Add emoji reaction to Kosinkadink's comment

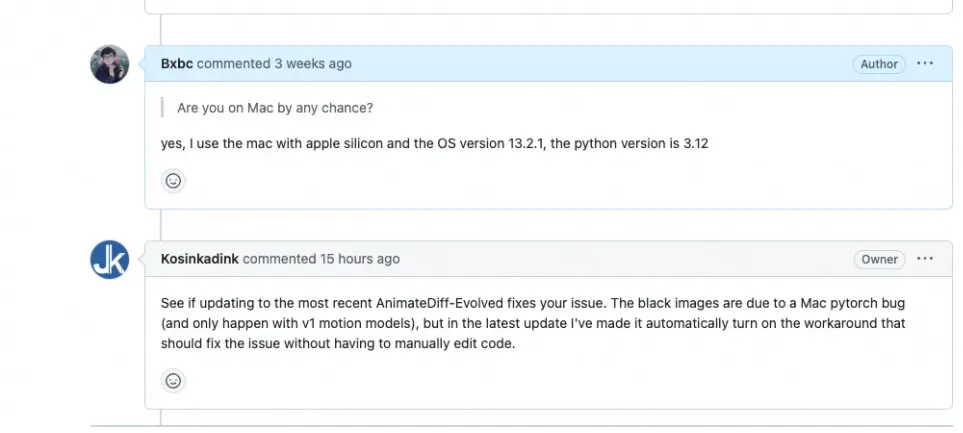173,381
